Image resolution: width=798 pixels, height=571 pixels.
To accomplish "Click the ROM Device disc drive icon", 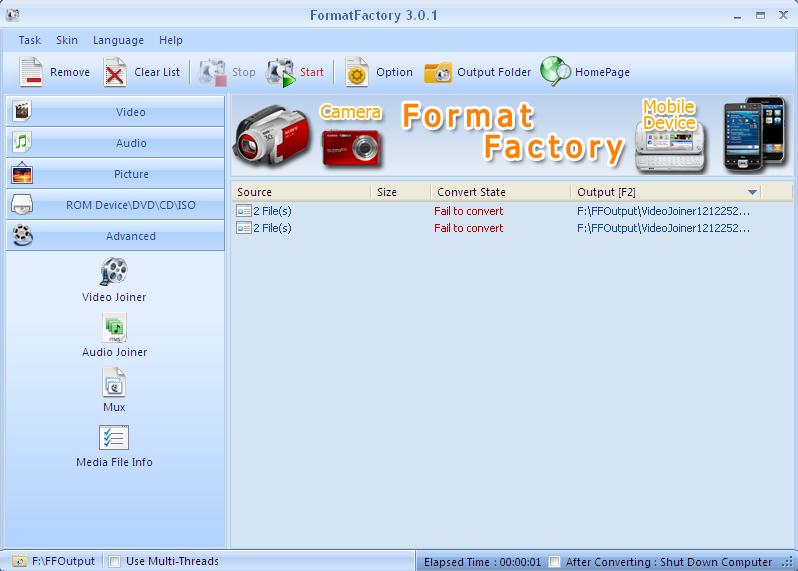I will (x=22, y=205).
